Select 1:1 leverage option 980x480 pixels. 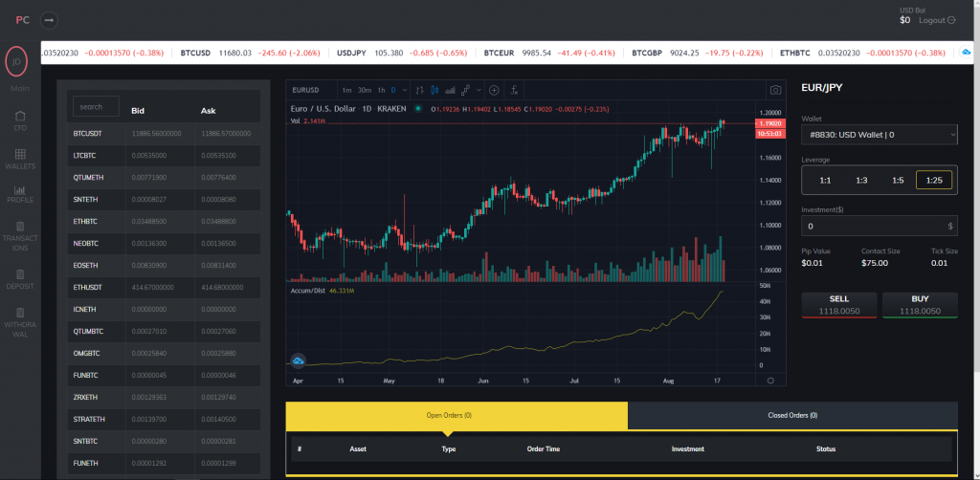point(825,180)
